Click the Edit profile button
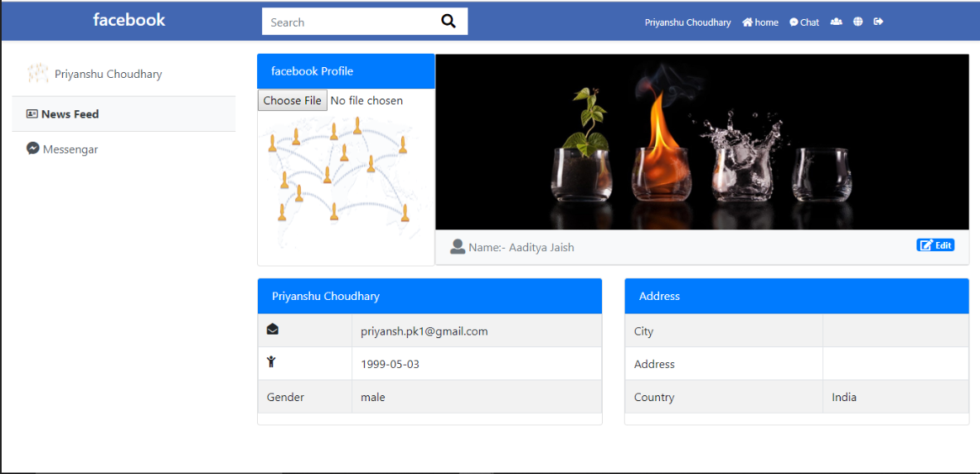Screen dimensions: 980x474 (x=935, y=245)
